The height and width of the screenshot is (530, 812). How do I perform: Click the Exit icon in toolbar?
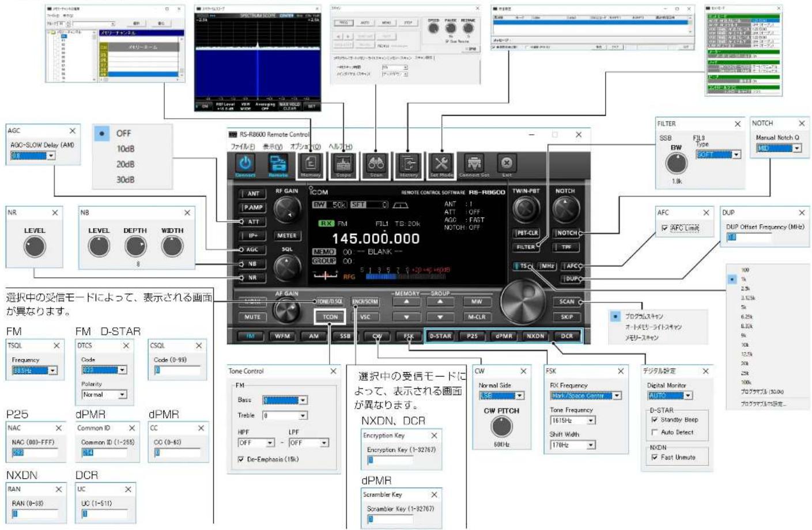507,165
